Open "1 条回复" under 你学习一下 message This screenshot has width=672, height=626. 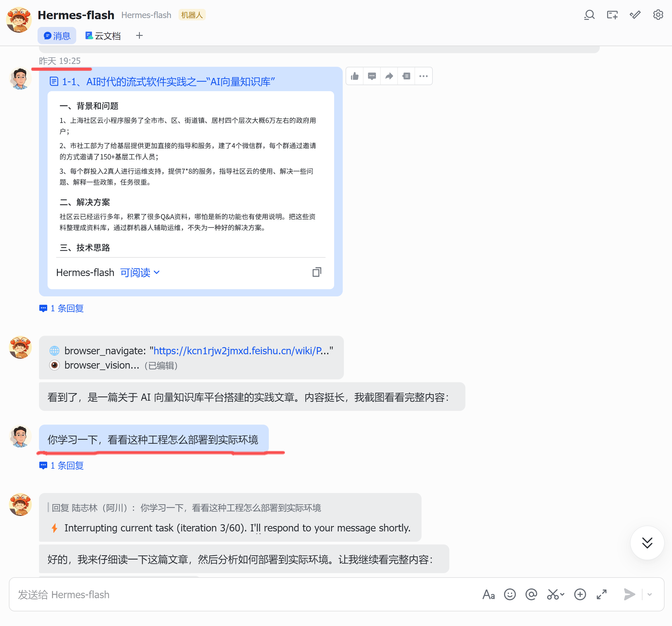[62, 465]
